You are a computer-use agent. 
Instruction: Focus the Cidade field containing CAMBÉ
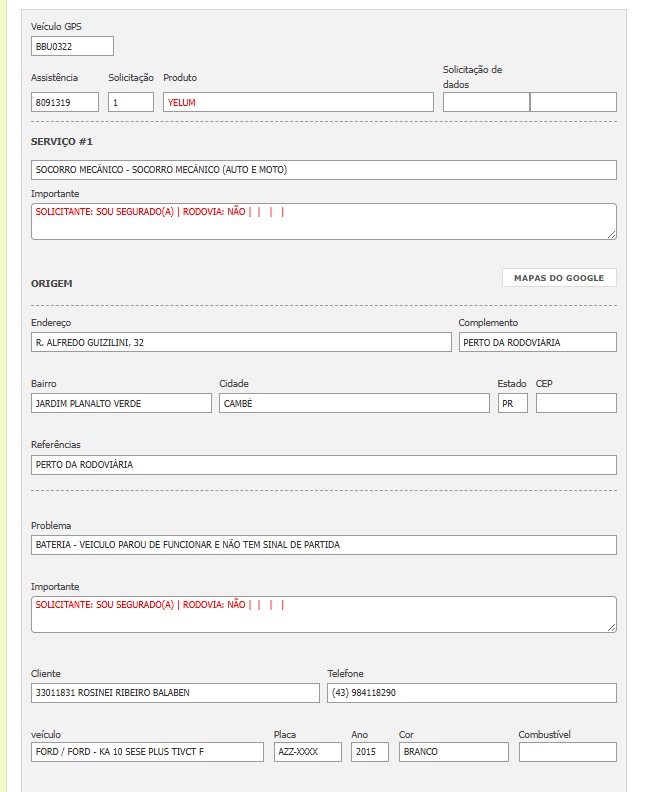[x=354, y=403]
